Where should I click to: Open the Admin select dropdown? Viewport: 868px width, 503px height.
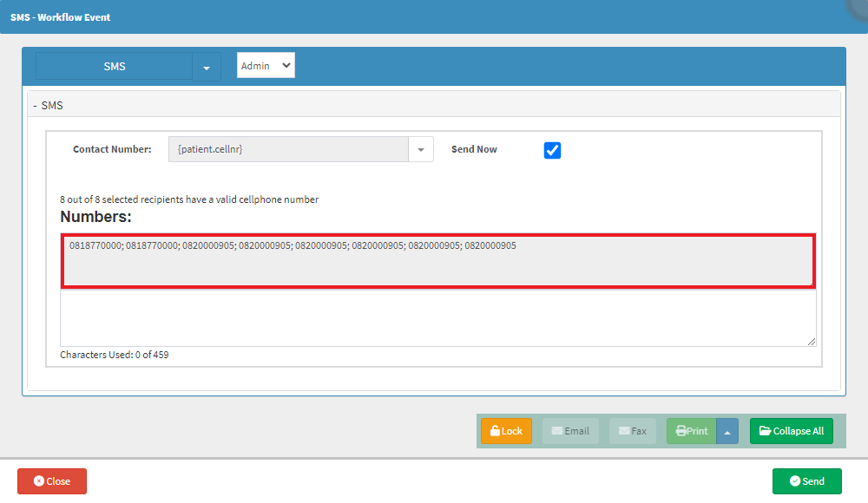(266, 65)
